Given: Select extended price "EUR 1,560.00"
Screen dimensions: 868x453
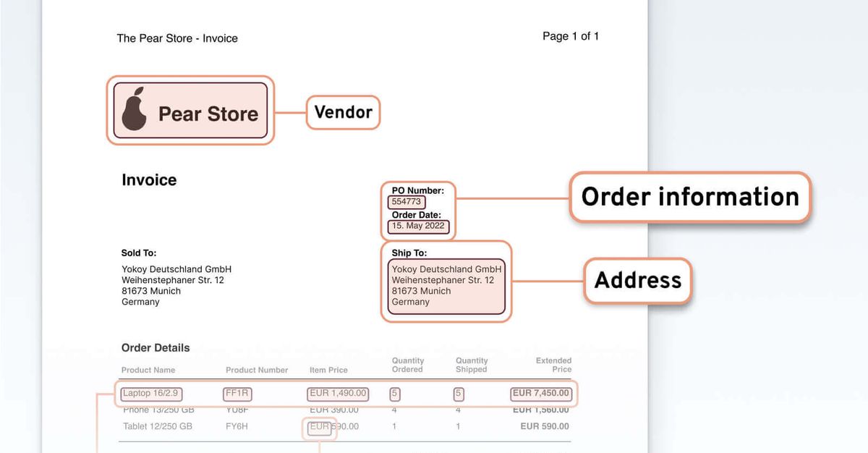Looking at the screenshot, I should [x=541, y=410].
